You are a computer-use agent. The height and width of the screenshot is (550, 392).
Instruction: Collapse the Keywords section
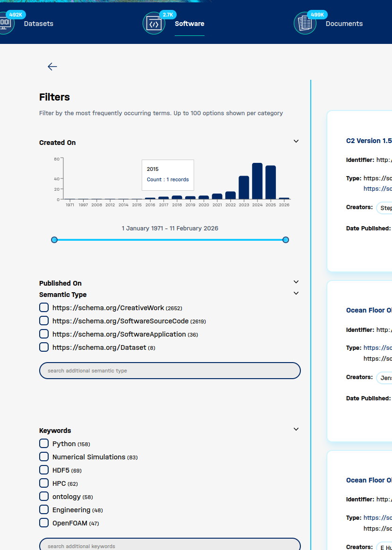coord(296,429)
